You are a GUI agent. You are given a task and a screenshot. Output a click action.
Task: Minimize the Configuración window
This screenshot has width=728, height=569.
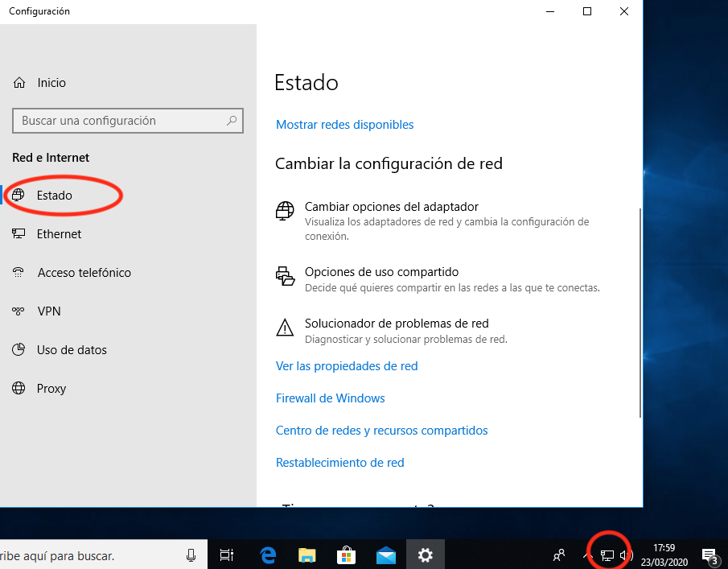[550, 11]
